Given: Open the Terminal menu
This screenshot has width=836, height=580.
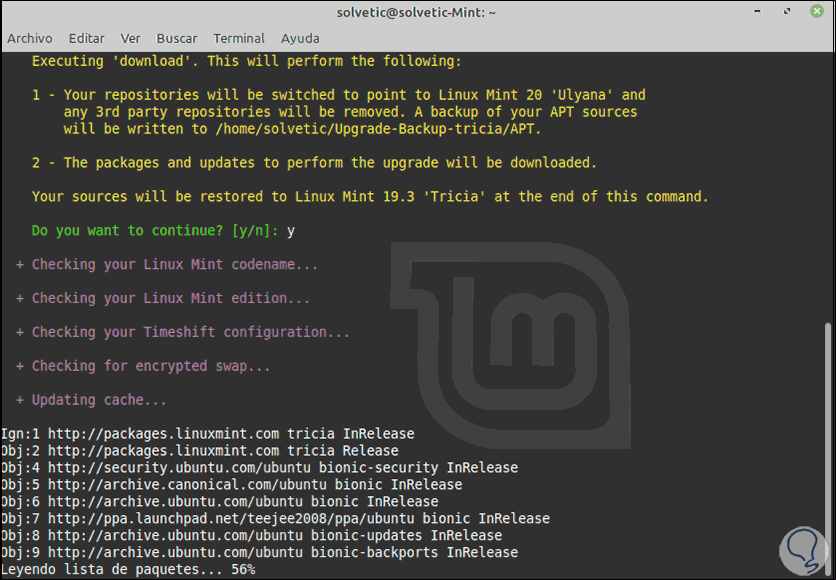Looking at the screenshot, I should (239, 38).
